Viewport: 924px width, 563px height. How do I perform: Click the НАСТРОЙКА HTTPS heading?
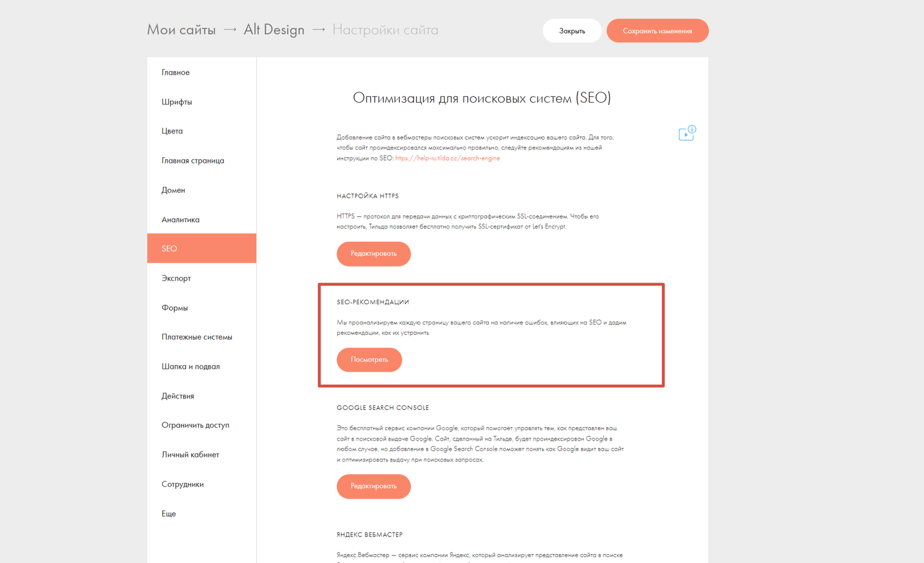tap(368, 196)
